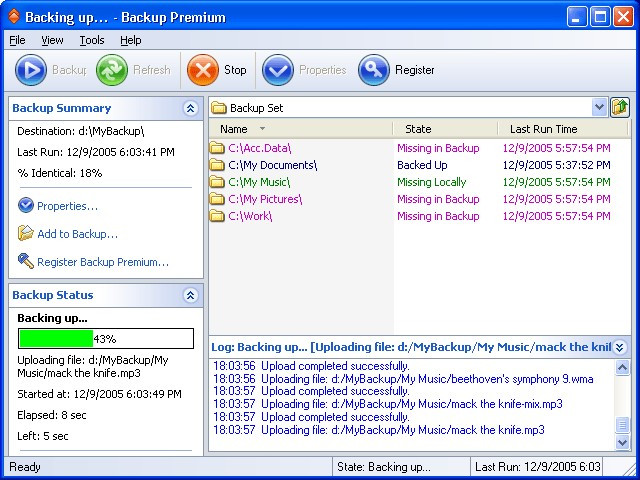Click the folder icon for C:\Acc.Data\
Screen dimensions: 640x480
217,148
